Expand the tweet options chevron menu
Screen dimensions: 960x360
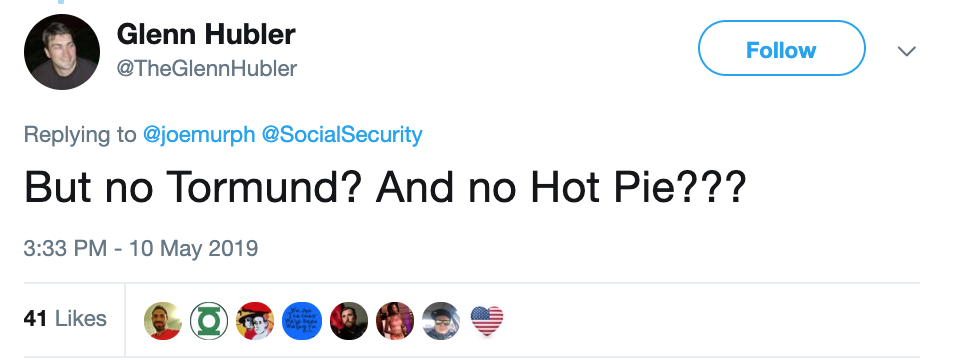tap(907, 51)
